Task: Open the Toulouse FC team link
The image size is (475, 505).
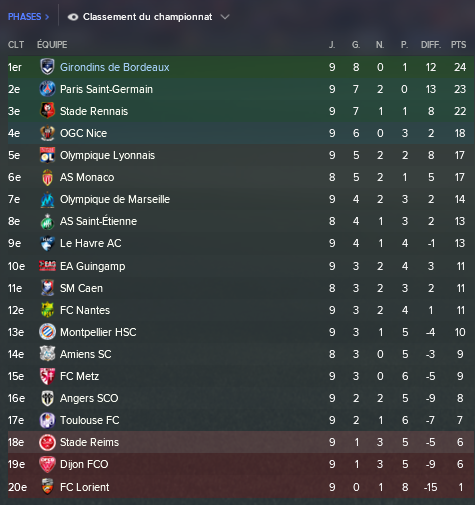Action: click(90, 420)
